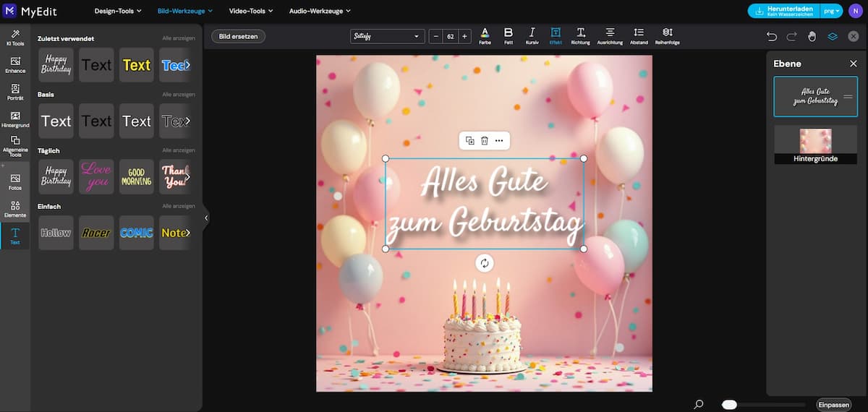
Task: Click the undo arrow icon
Action: (x=772, y=36)
